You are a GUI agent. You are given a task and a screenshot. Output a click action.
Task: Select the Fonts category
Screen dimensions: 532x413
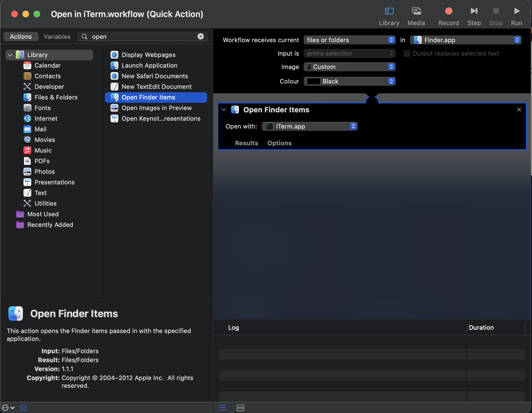pyautogui.click(x=42, y=108)
